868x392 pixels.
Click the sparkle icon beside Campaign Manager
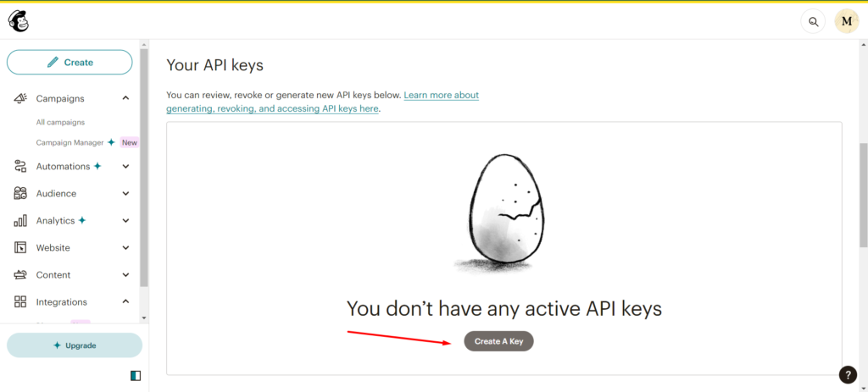(111, 142)
